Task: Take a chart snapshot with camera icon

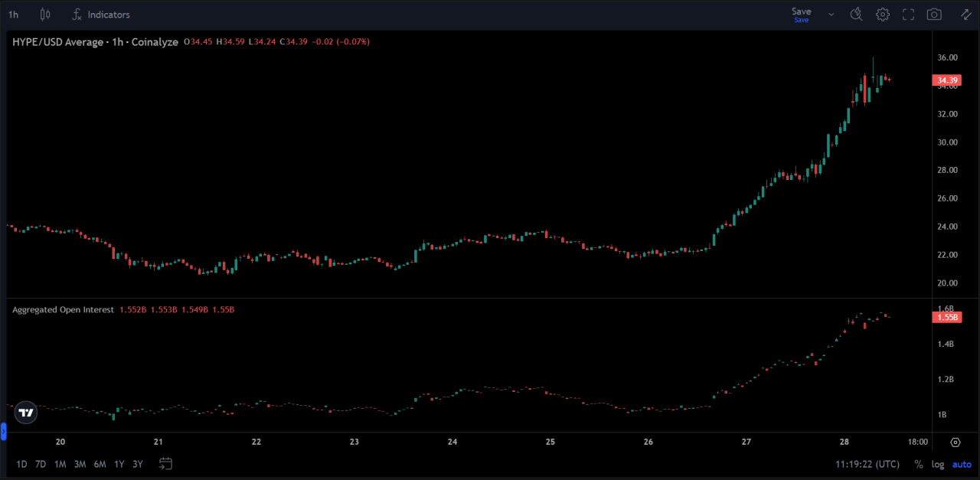Action: (x=934, y=15)
